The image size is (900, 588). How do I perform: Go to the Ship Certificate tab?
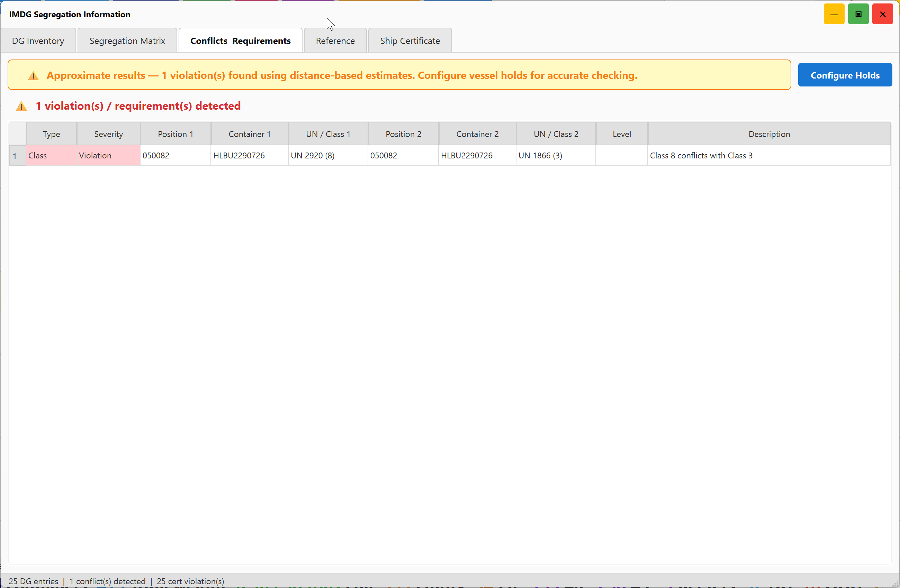(x=410, y=40)
